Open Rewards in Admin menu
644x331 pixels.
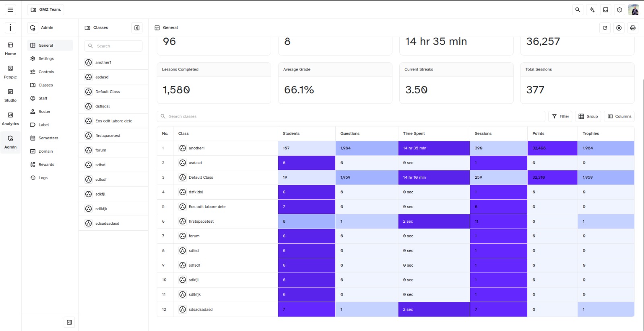tap(50, 165)
